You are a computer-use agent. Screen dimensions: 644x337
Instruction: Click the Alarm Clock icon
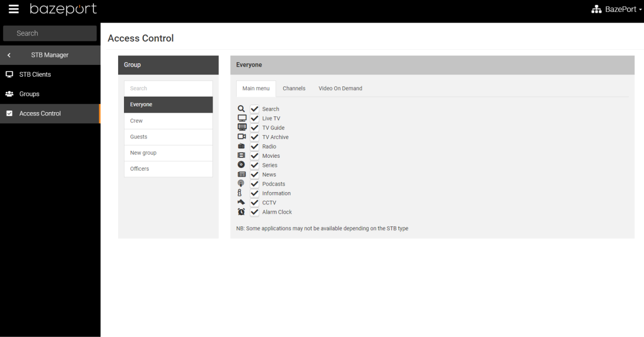(241, 212)
